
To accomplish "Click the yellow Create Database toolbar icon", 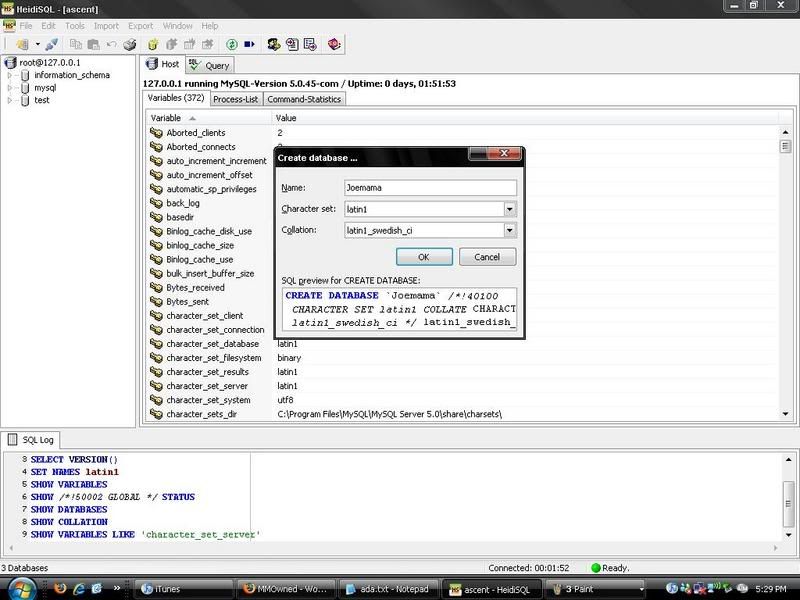I will click(153, 44).
